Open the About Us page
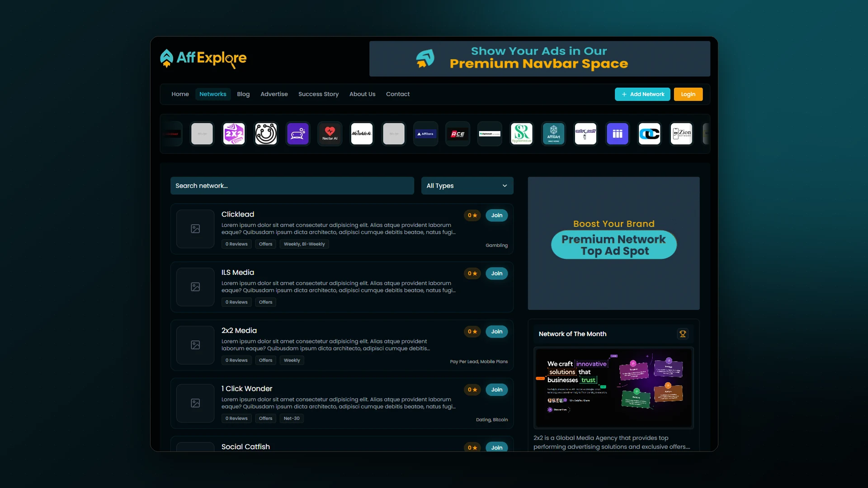The width and height of the screenshot is (868, 488). (x=362, y=94)
